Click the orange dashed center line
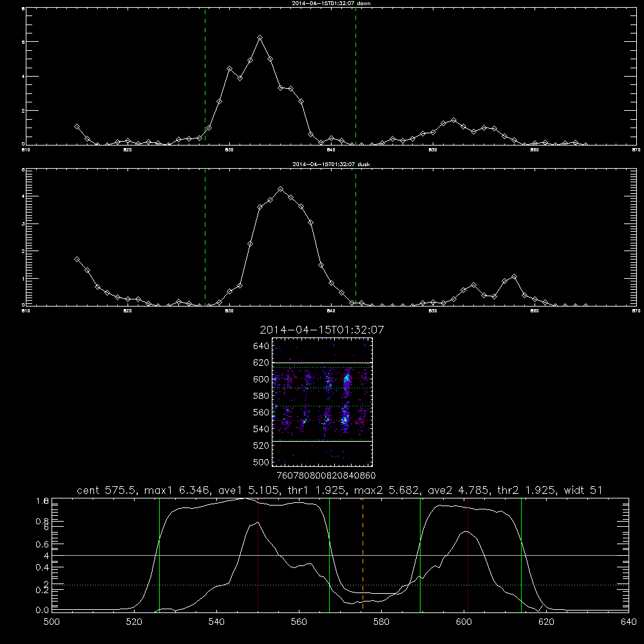The height and width of the screenshot is (644, 644). pyautogui.click(x=363, y=554)
